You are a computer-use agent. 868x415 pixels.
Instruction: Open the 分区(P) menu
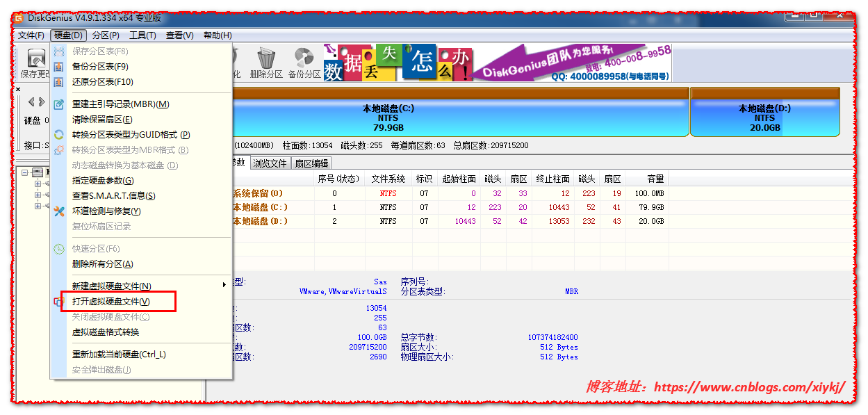tap(106, 35)
